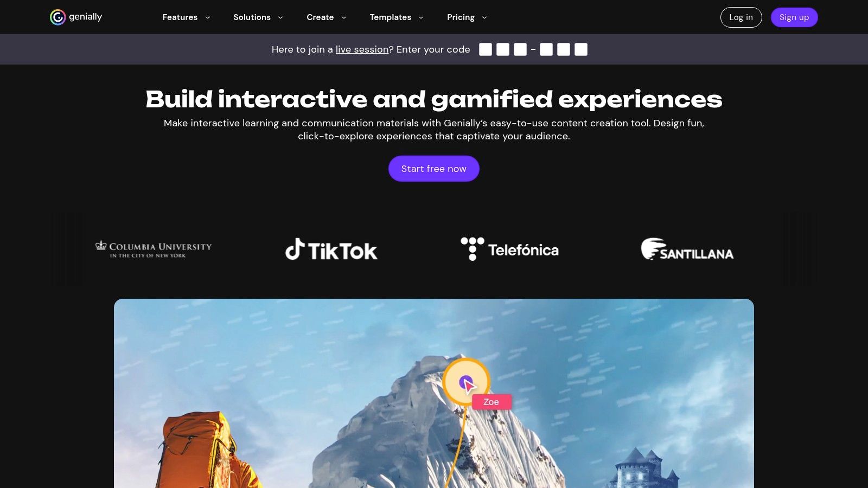Screen dimensions: 868x488
Task: Click the Columbia University logo
Action: 154,249
